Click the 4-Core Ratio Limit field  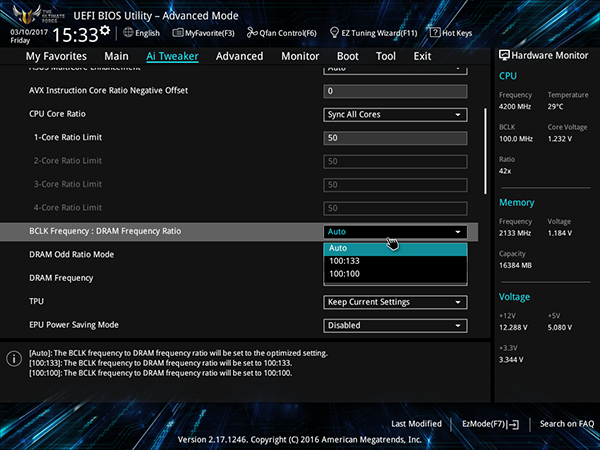coord(395,209)
